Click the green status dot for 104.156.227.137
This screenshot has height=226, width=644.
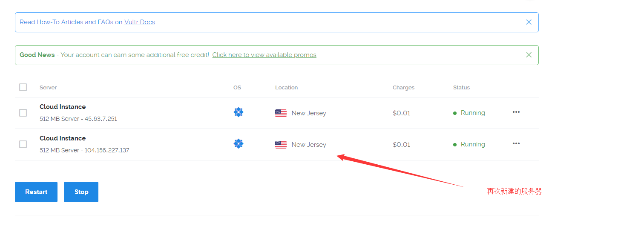[455, 145]
